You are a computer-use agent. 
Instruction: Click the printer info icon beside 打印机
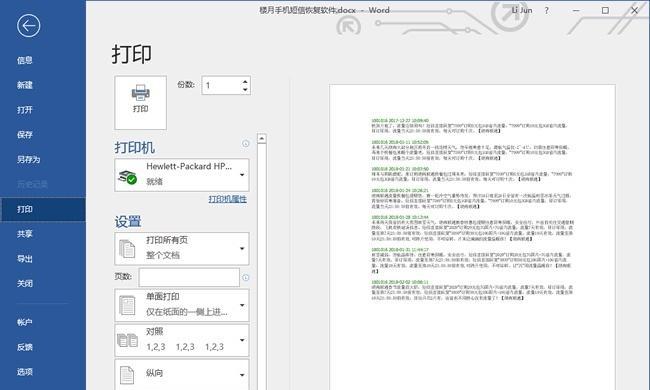(245, 143)
